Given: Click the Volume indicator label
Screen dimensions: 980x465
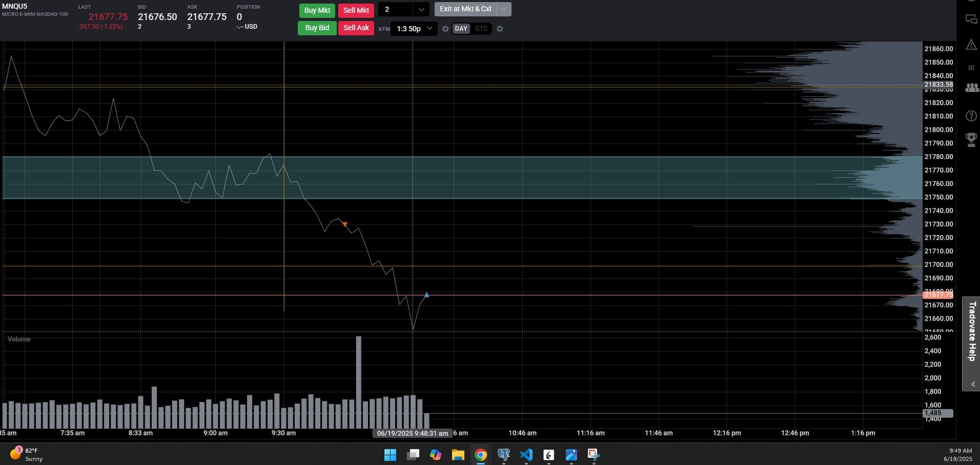Looking at the screenshot, I should coord(19,339).
